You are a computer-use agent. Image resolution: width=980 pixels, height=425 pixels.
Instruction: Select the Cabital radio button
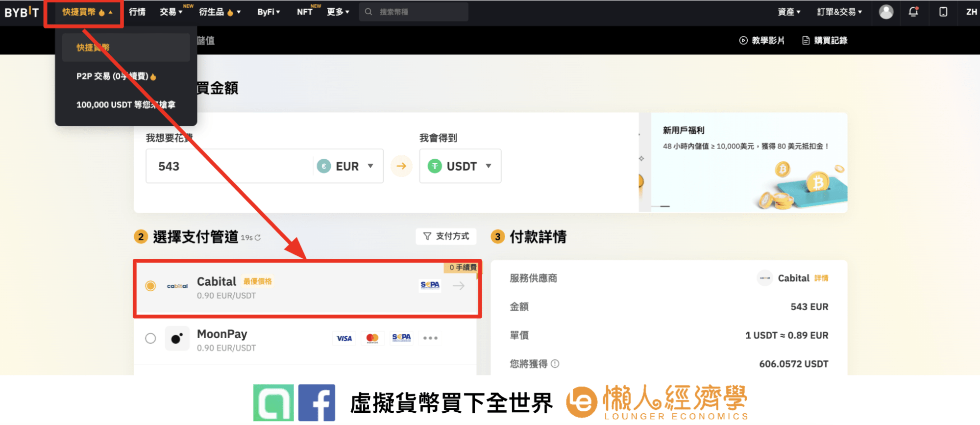click(x=150, y=286)
